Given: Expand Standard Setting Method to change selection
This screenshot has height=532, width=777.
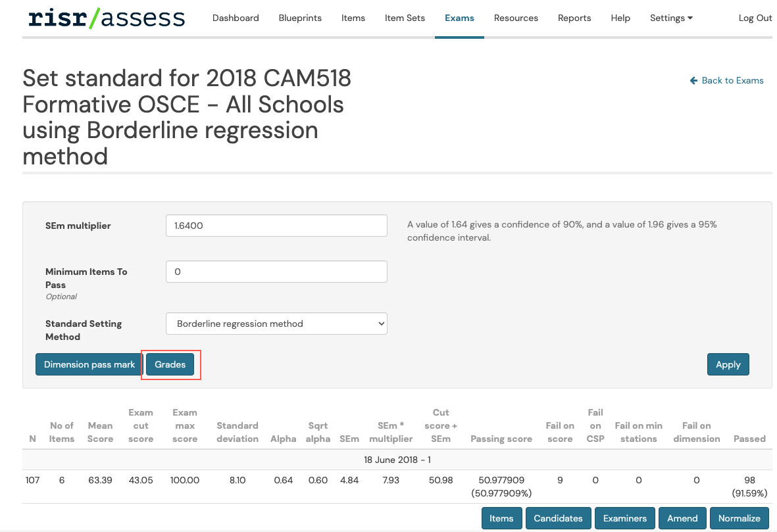Looking at the screenshot, I should (276, 323).
